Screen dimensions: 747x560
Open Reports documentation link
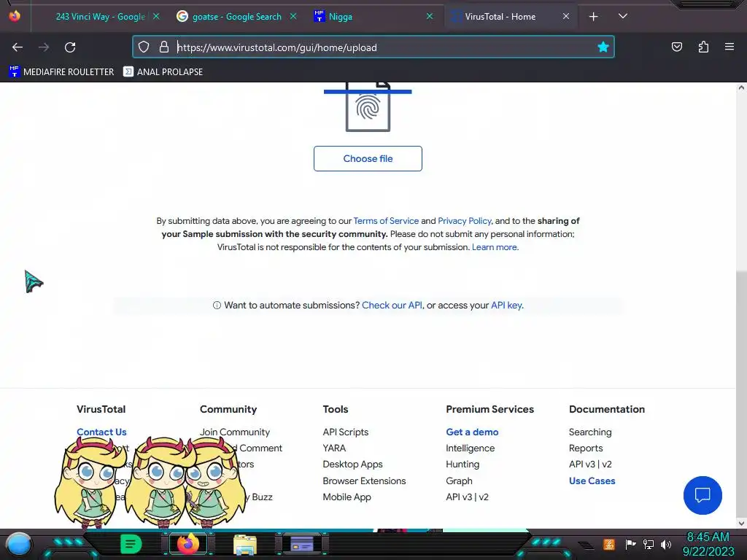(586, 448)
